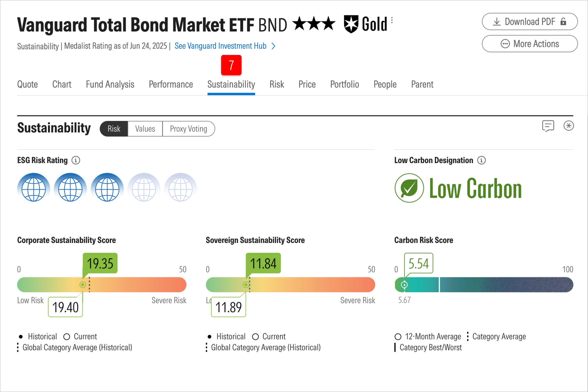This screenshot has height=392, width=588.
Task: Open the comment feedback icon
Action: click(548, 126)
